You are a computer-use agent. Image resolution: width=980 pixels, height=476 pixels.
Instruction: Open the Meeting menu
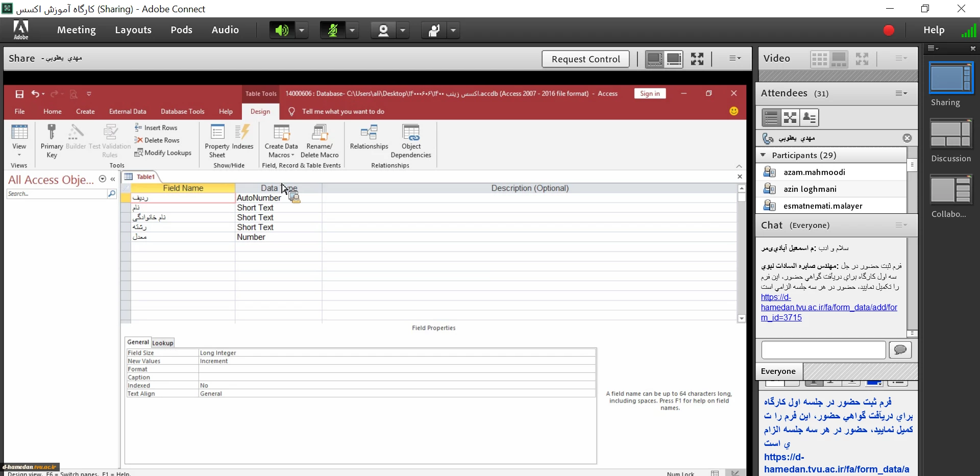coord(77,30)
